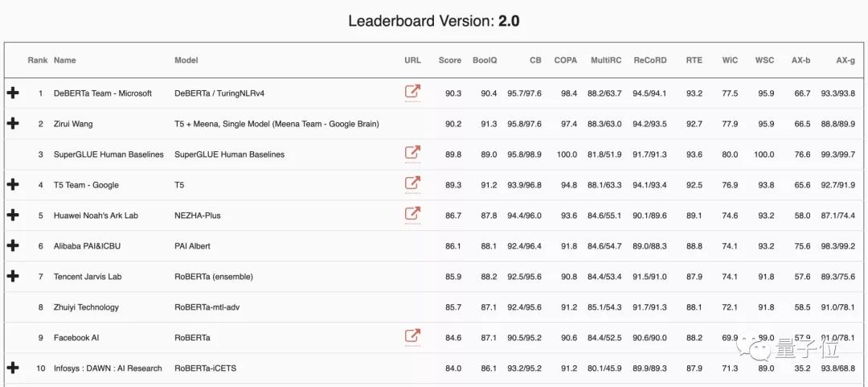868x387 pixels.
Task: Expand the Tencent Jarvis Lab row
Action: [x=13, y=276]
